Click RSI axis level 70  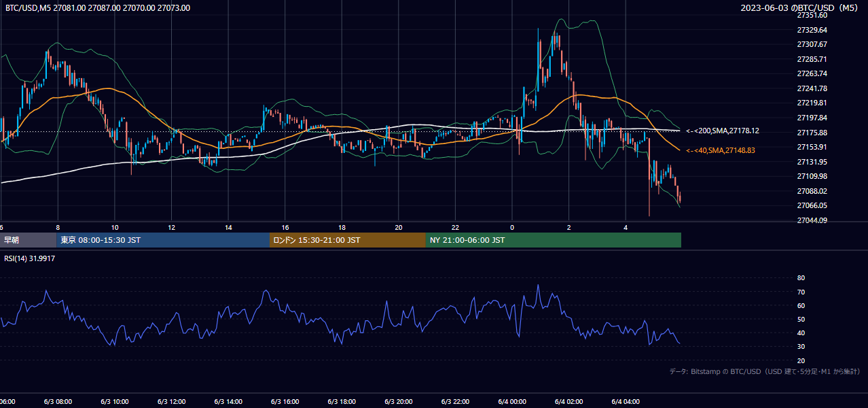coord(801,292)
